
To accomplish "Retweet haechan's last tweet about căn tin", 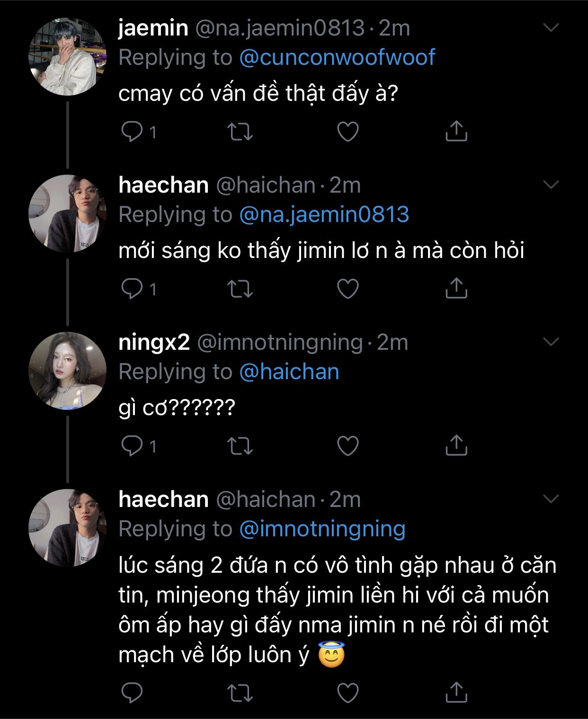I will 240,693.
